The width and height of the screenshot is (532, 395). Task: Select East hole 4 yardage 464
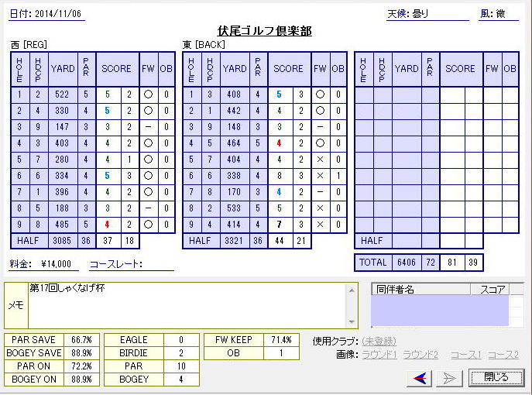point(234,143)
